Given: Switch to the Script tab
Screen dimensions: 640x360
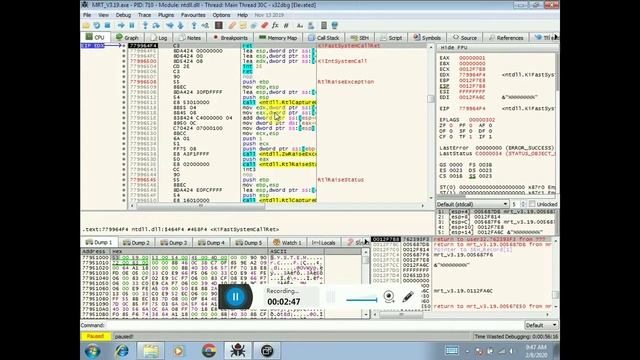Looking at the screenshot, I should click(391, 38).
